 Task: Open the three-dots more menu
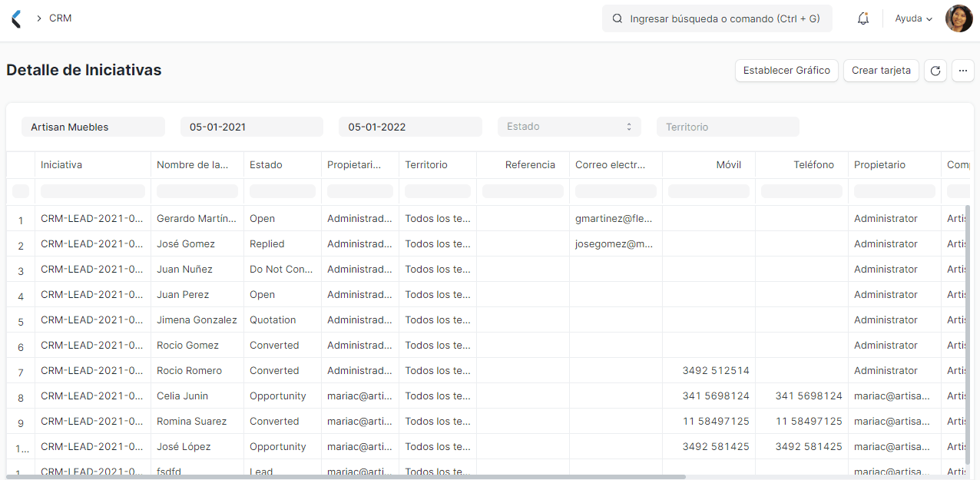coord(963,71)
